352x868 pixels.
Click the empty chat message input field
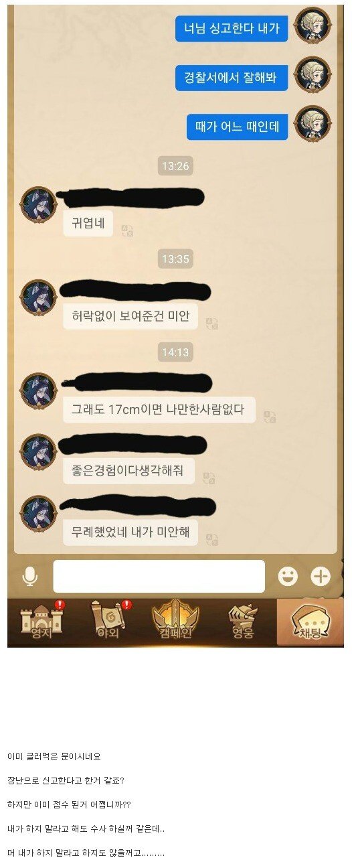point(159,576)
